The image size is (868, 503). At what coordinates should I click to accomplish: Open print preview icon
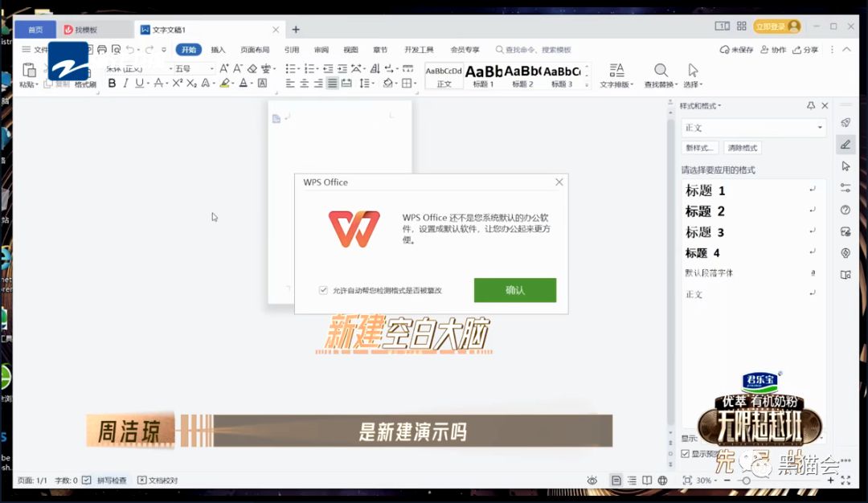(116, 50)
